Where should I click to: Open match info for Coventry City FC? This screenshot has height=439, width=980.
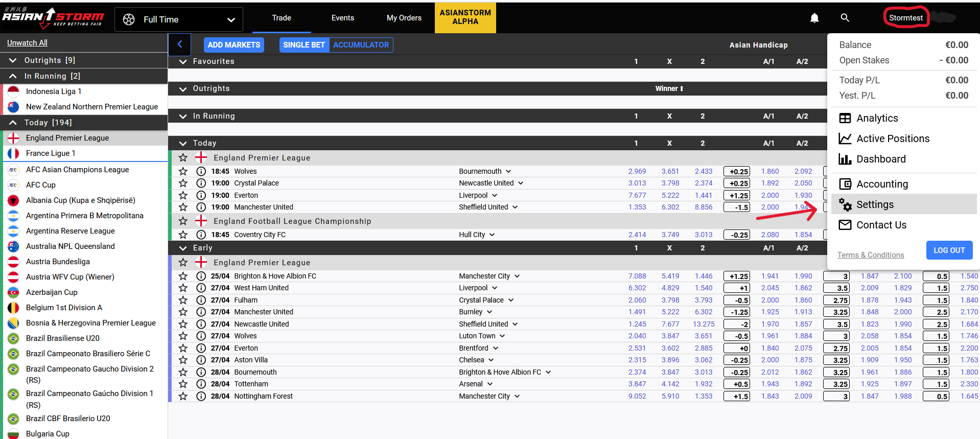point(201,235)
